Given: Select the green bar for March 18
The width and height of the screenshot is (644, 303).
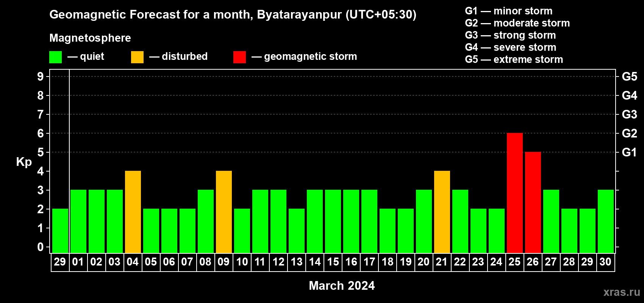Looking at the screenshot, I should 388,231.
